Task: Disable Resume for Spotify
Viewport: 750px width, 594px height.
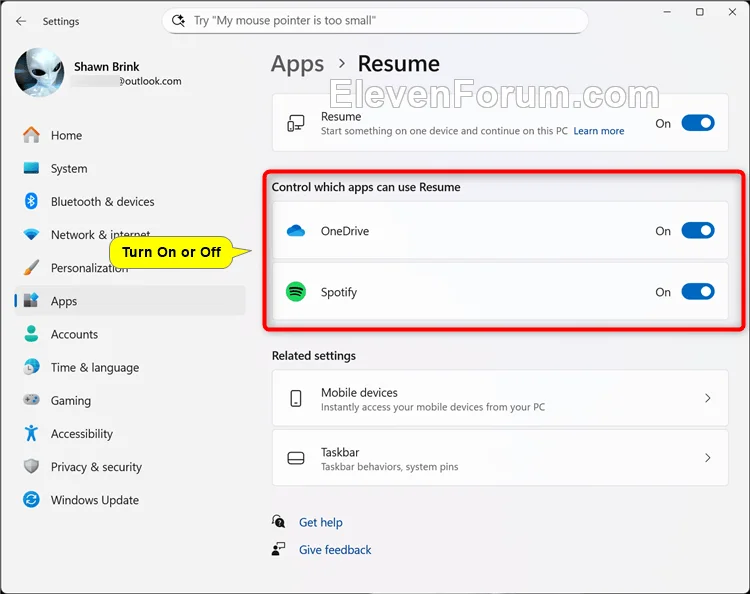Action: coord(698,291)
